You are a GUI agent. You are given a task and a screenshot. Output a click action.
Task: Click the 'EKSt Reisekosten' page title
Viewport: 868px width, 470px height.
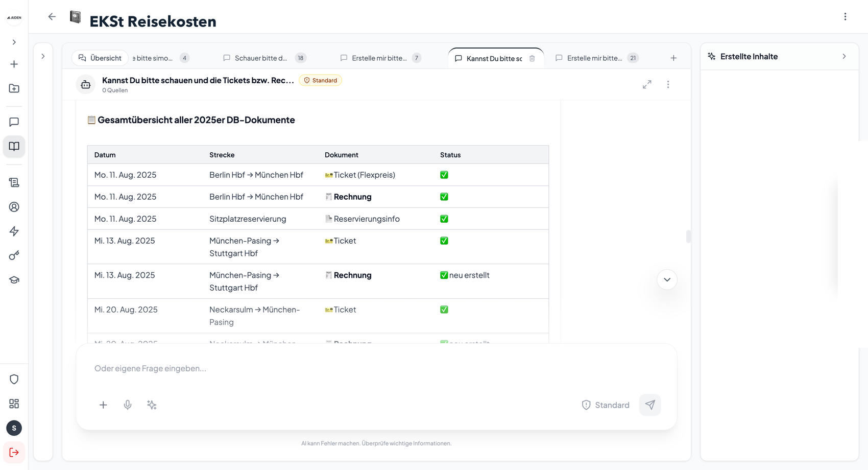pos(153,21)
